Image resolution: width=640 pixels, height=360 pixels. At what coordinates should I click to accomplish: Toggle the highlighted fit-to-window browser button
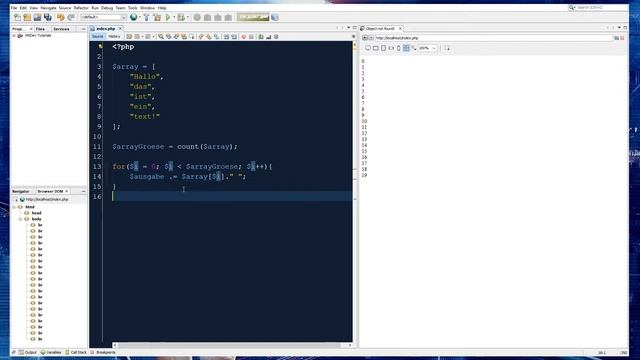click(x=406, y=48)
